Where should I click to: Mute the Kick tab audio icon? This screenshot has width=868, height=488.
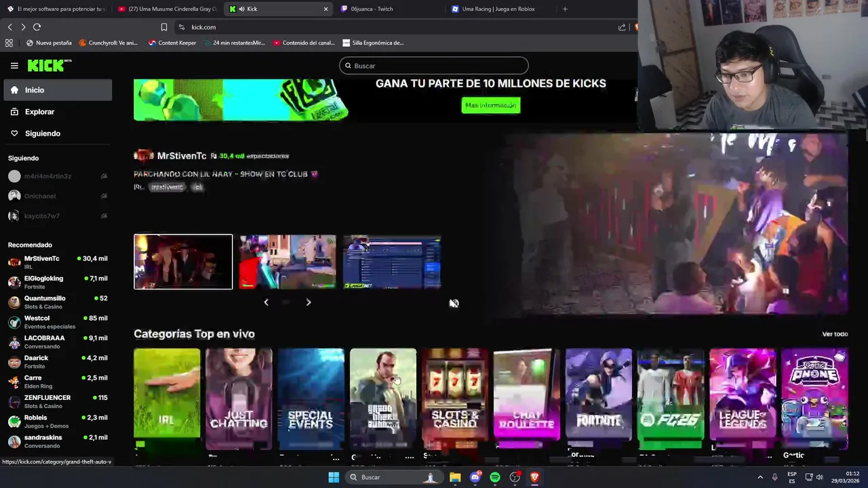click(241, 9)
